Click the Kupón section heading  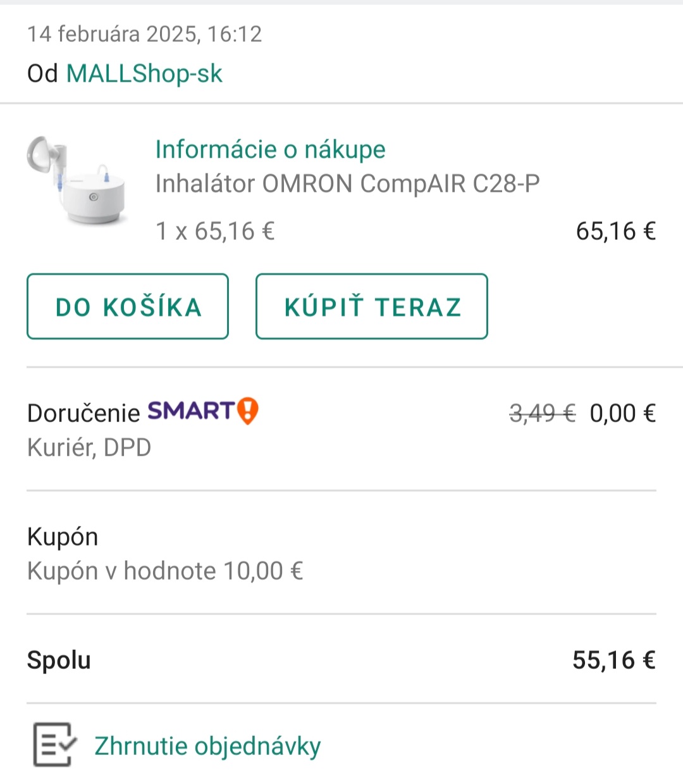[63, 537]
